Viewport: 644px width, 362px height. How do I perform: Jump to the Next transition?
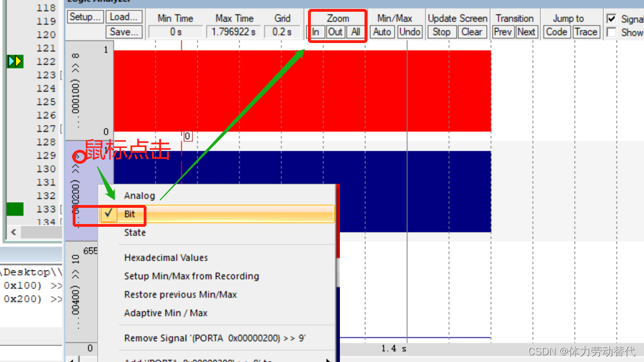pos(526,32)
